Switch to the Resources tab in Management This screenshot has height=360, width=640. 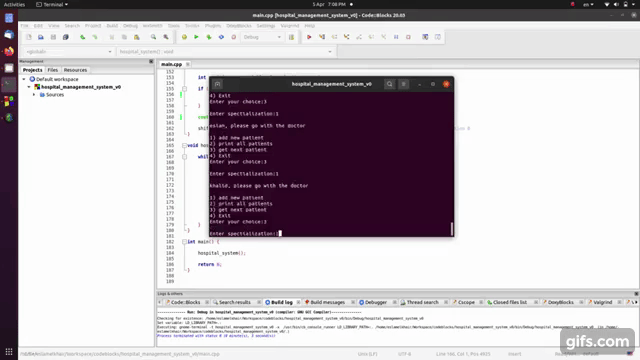[75, 70]
